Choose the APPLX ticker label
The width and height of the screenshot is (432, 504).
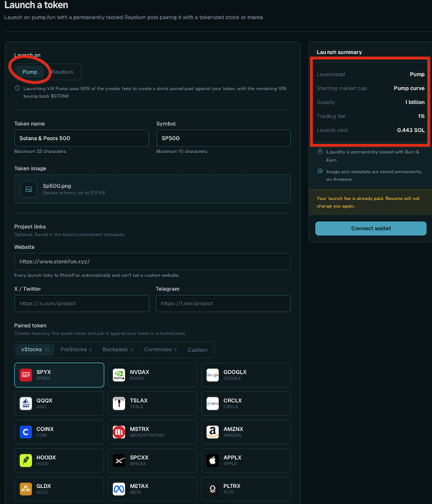tap(232, 457)
